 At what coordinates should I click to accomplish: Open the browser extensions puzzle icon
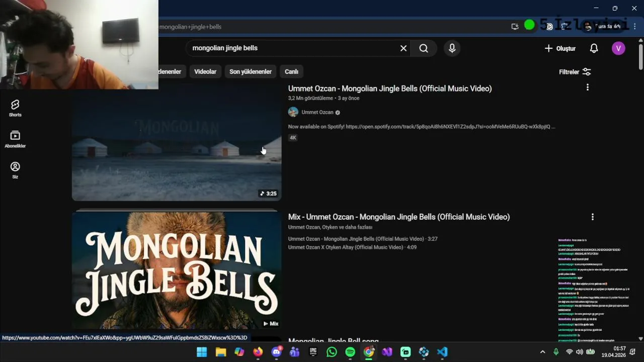click(564, 27)
